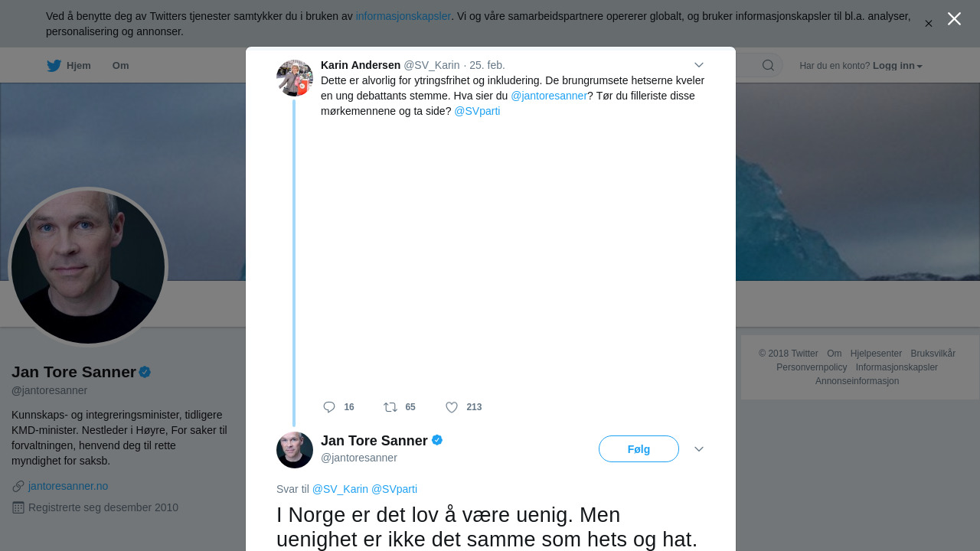Click Karin Andersen's avatar thumbnail
The width and height of the screenshot is (980, 551).
[295, 78]
